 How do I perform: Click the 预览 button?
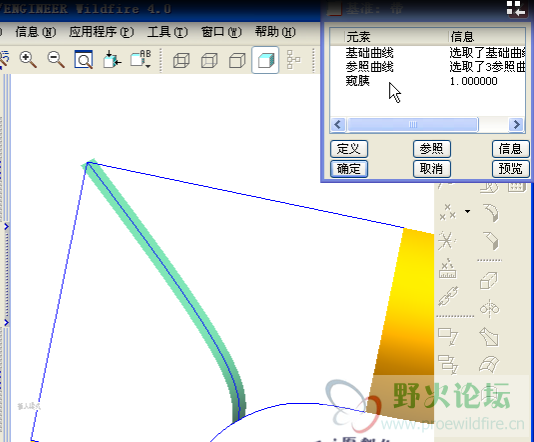pos(511,169)
